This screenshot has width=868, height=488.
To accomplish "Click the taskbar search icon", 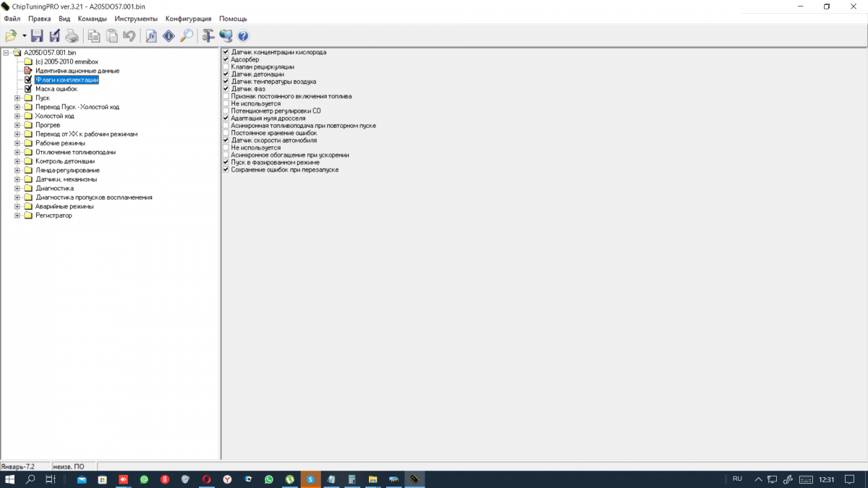I will (x=30, y=479).
